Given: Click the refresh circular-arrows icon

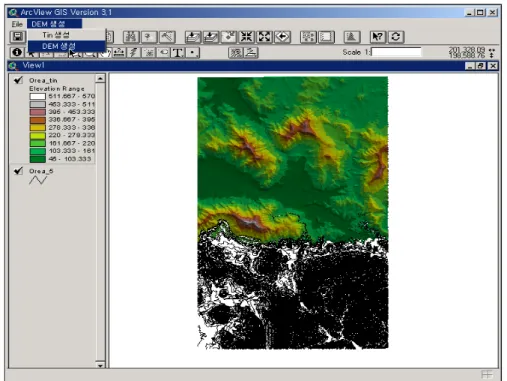Looking at the screenshot, I should pos(396,37).
